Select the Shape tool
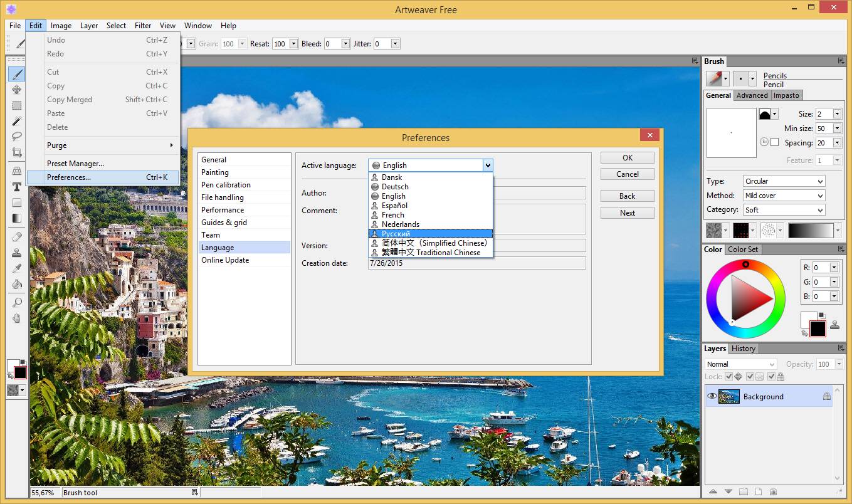The height and width of the screenshot is (504, 852). (17, 202)
